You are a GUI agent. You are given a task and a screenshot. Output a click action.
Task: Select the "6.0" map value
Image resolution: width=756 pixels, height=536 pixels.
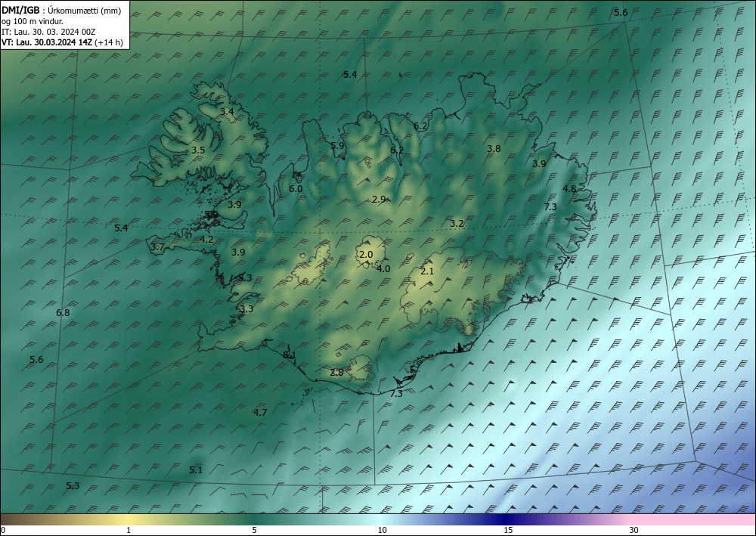click(x=296, y=188)
